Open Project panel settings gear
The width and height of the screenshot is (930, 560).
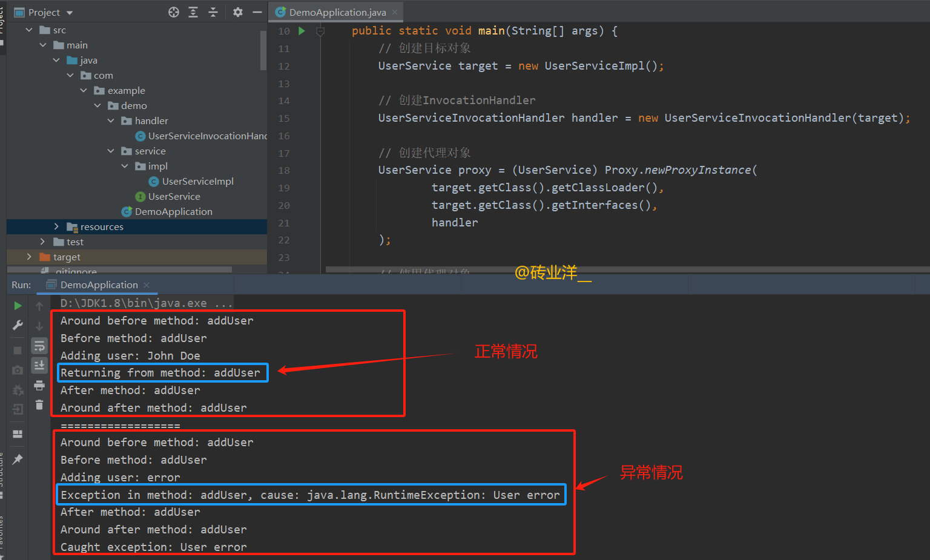click(238, 12)
